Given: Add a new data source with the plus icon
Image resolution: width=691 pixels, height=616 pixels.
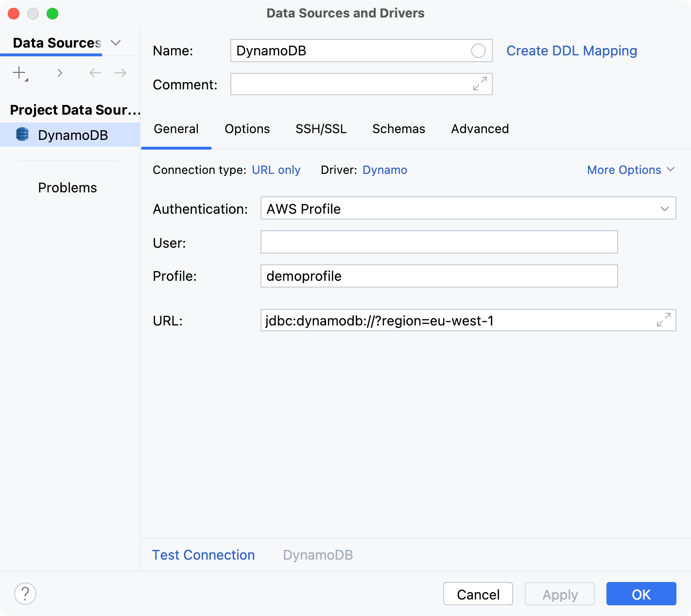Looking at the screenshot, I should (19, 72).
